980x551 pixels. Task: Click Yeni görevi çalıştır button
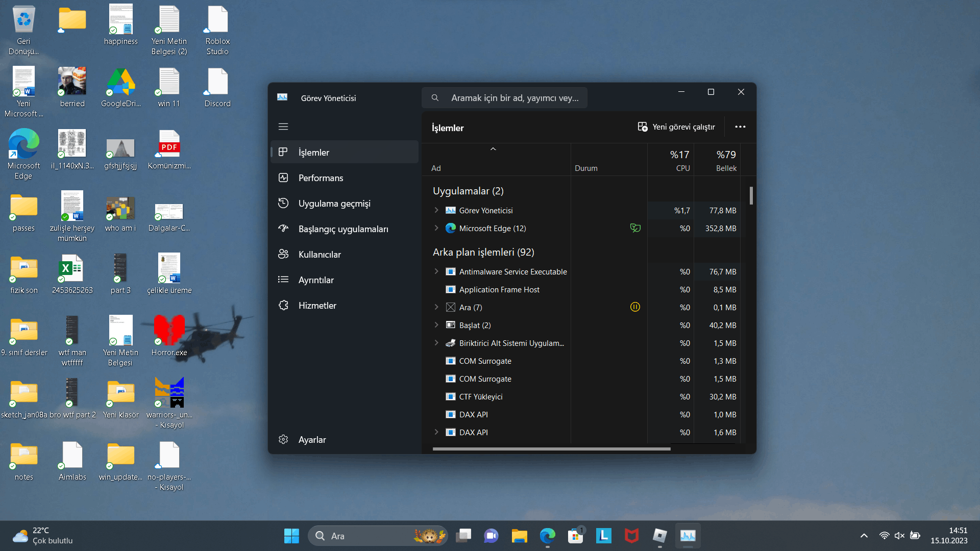(676, 127)
